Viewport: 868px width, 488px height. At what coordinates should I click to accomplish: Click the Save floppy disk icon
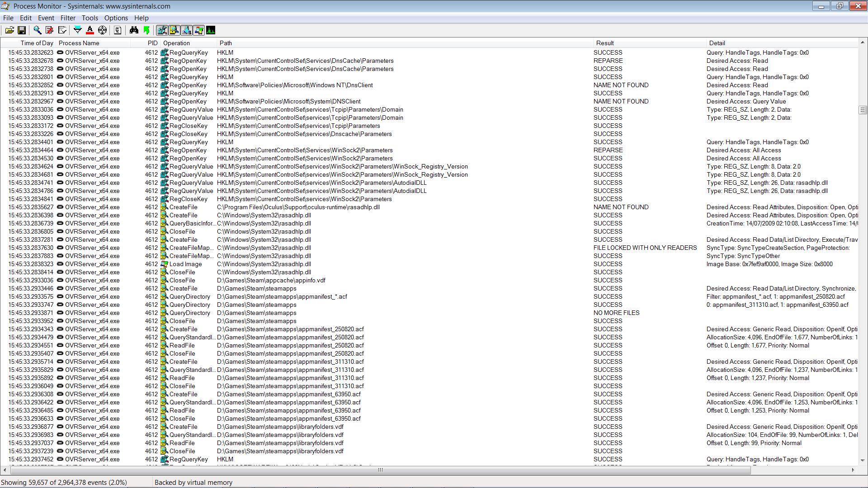click(x=21, y=30)
